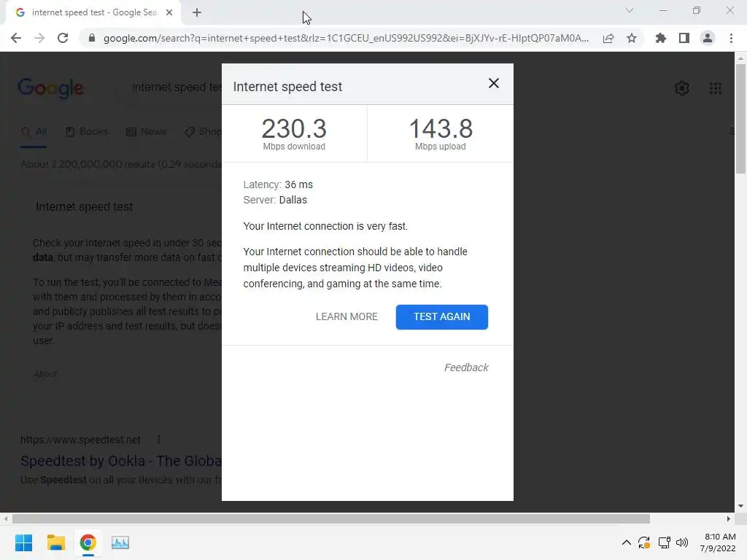
Task: Reload the current page
Action: click(63, 38)
